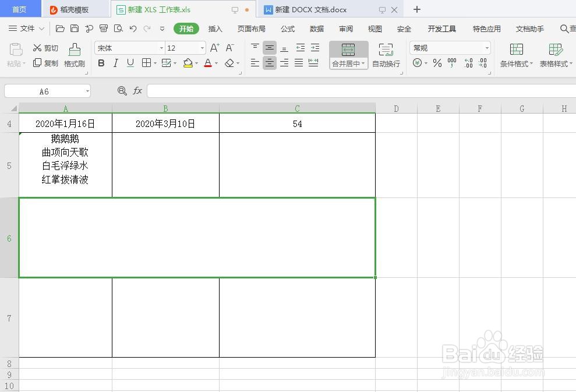The width and height of the screenshot is (576, 392).
Task: Increase decimal places
Action: pos(468,63)
